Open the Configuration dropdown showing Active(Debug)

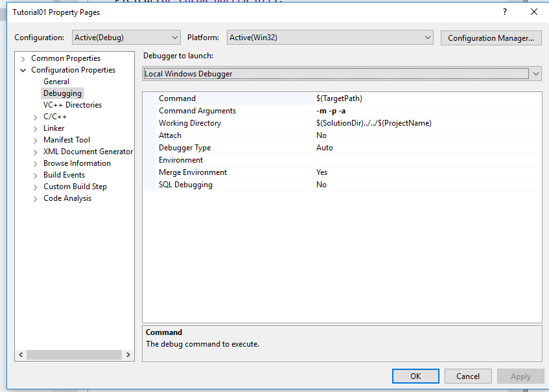[126, 38]
